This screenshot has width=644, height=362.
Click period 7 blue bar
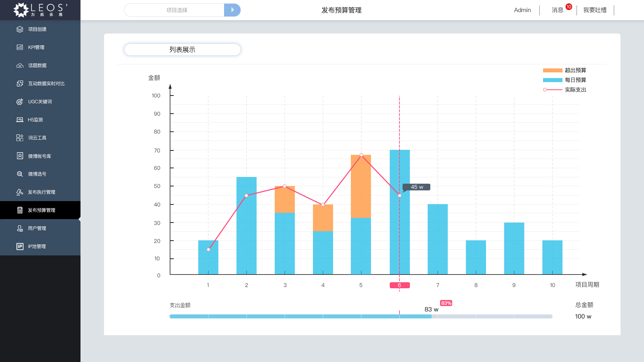pyautogui.click(x=438, y=239)
